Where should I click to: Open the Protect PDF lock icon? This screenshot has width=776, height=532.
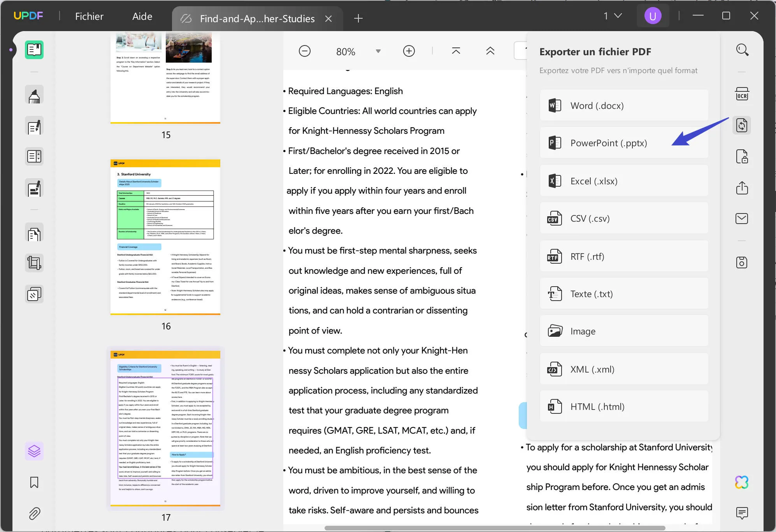coord(742,157)
